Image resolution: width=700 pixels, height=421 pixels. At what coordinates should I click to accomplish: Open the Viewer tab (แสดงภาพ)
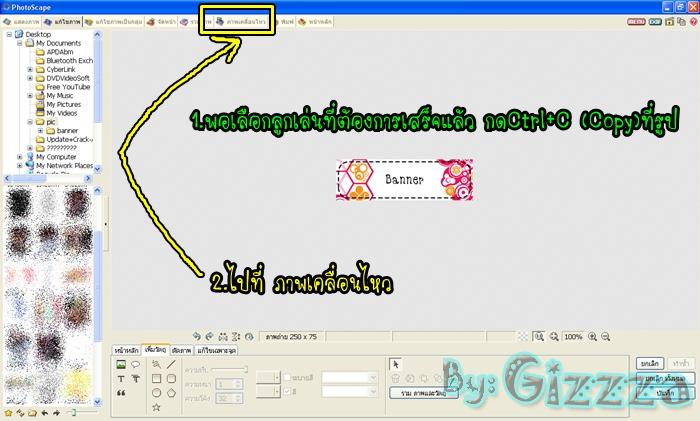(x=21, y=22)
